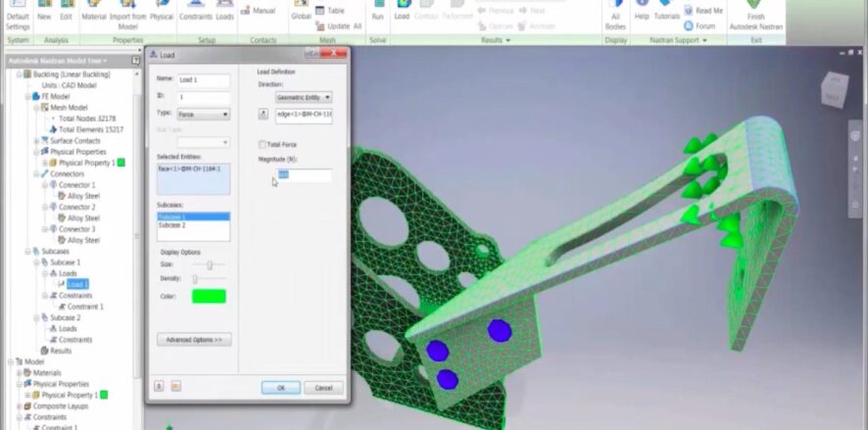
Task: Click the Advanced Options >> button
Action: pos(194,340)
